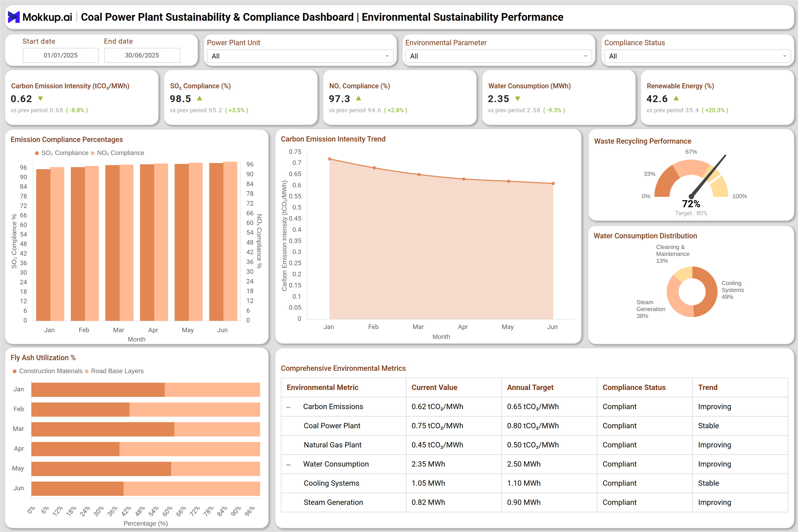
Task: Open the Environmental Parameter dropdown
Action: click(x=498, y=56)
